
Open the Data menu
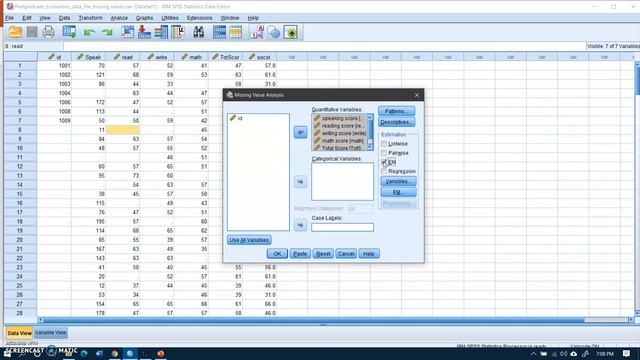pos(64,18)
